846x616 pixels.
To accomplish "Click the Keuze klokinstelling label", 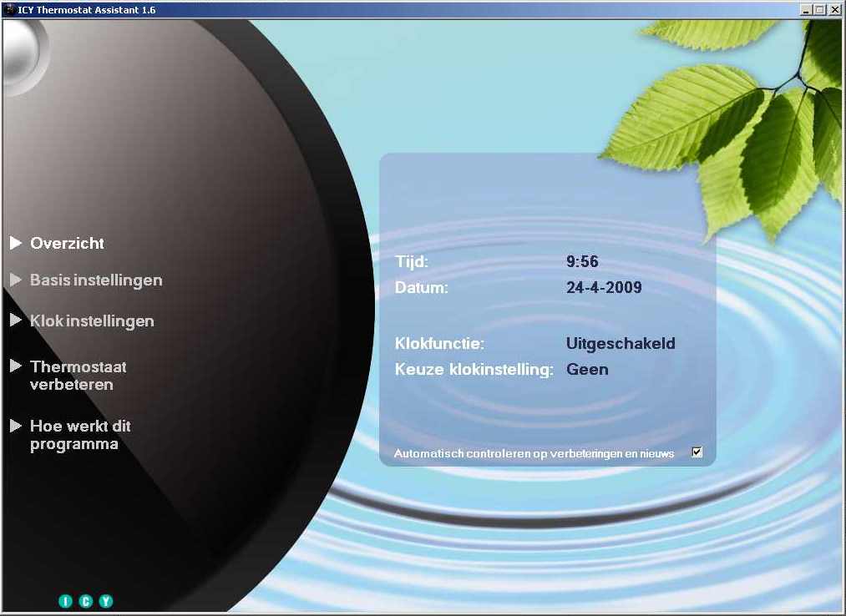I will [474, 370].
